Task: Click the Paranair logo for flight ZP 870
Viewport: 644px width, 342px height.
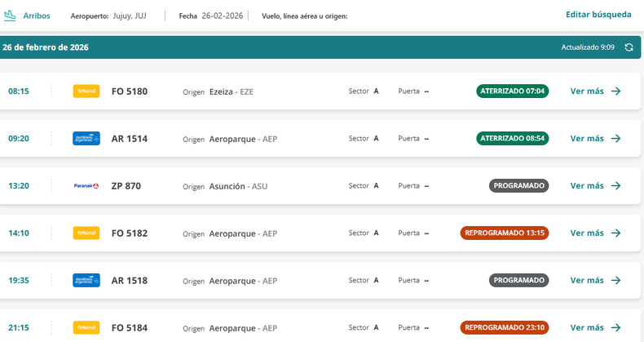Action: 86,186
